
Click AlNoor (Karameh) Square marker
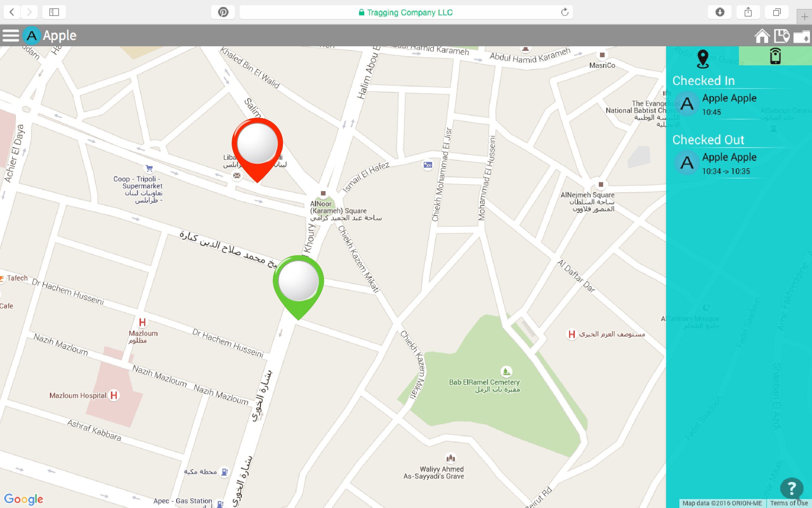(x=323, y=193)
